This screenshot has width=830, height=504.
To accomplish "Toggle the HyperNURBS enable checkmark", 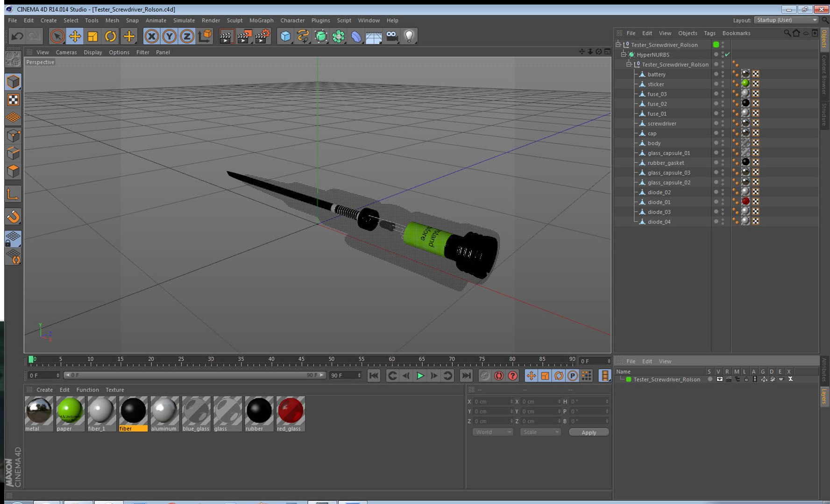I will pos(728,55).
